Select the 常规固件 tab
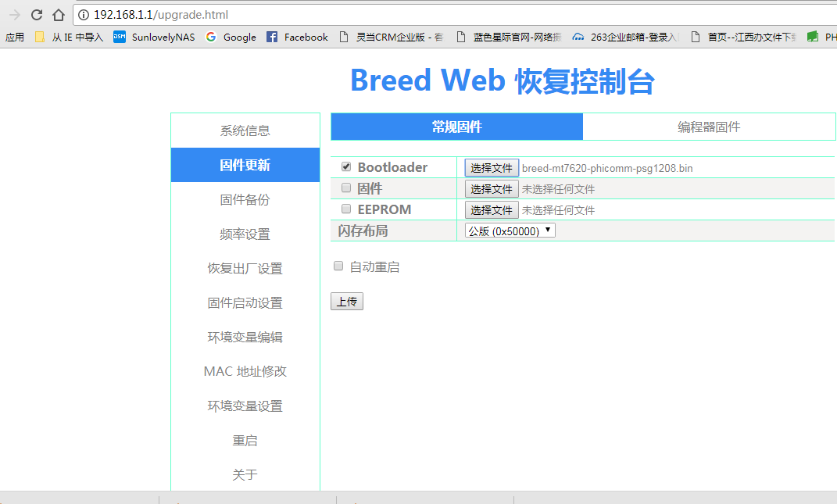Viewport: 837px width, 504px height. 456,127
